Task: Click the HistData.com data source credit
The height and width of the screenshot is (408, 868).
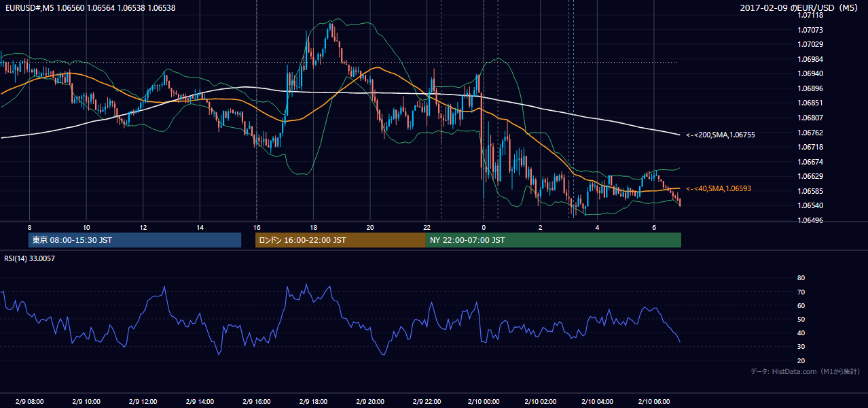Action: pos(806,371)
